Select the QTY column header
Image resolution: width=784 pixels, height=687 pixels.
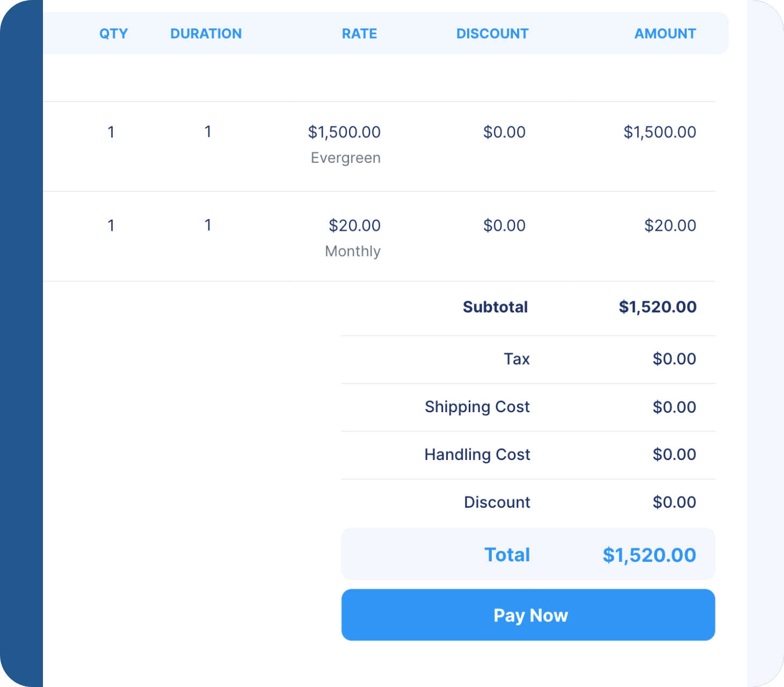pos(114,34)
